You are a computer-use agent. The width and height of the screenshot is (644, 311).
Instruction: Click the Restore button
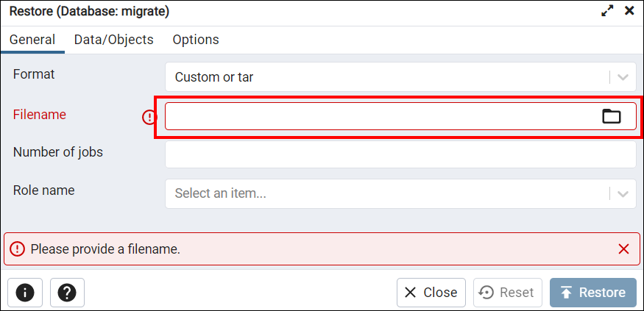coord(593,293)
